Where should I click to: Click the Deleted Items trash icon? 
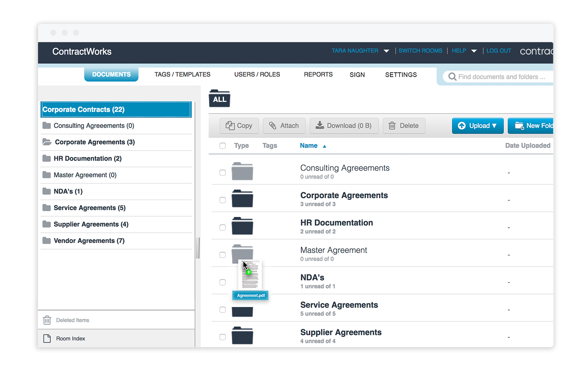tap(47, 320)
